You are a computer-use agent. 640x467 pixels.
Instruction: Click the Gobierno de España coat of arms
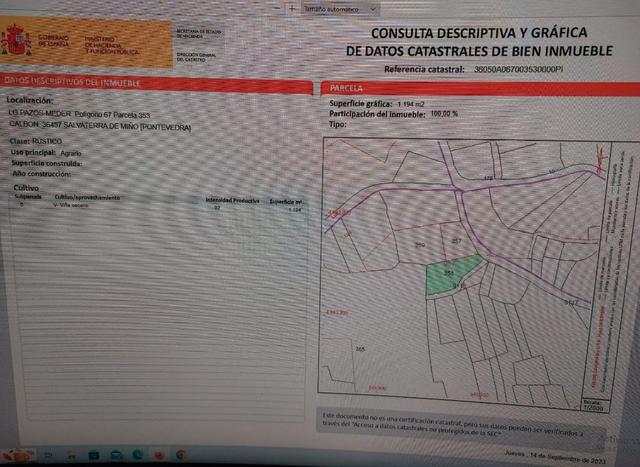[x=15, y=40]
